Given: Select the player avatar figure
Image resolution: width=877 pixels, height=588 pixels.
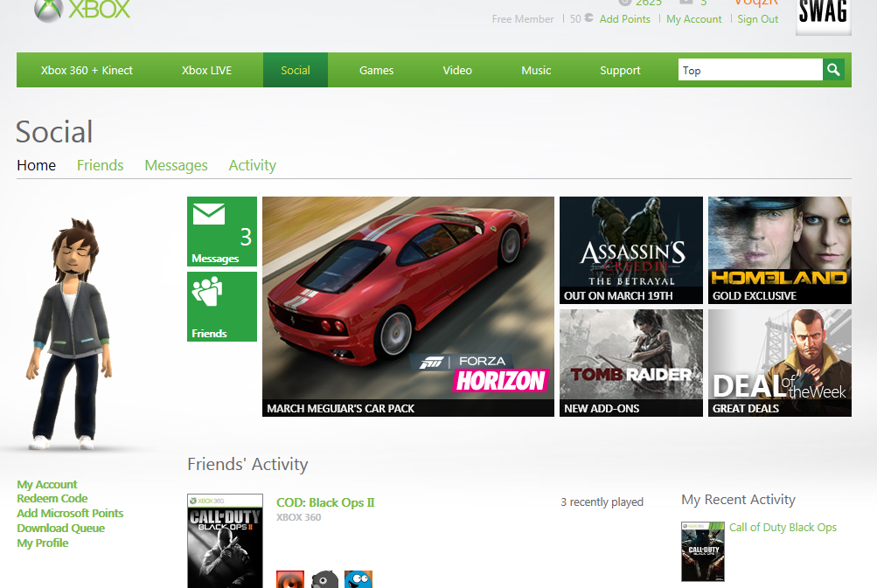Looking at the screenshot, I should (x=70, y=334).
